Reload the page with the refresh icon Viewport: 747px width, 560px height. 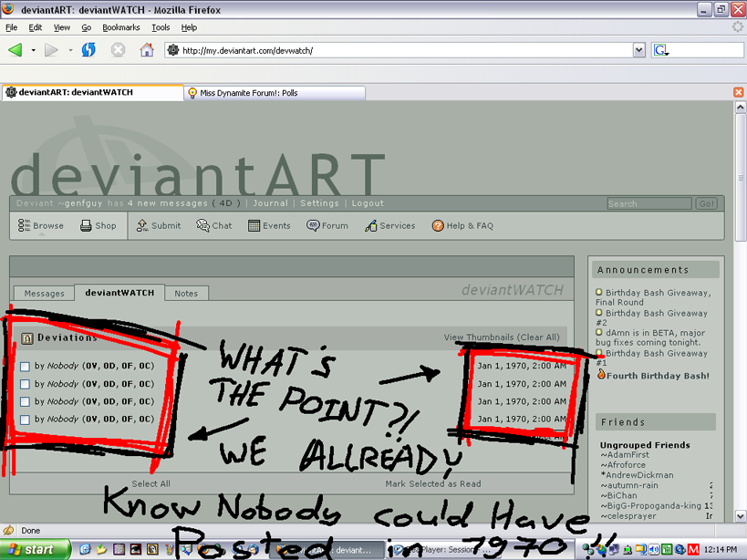point(88,49)
